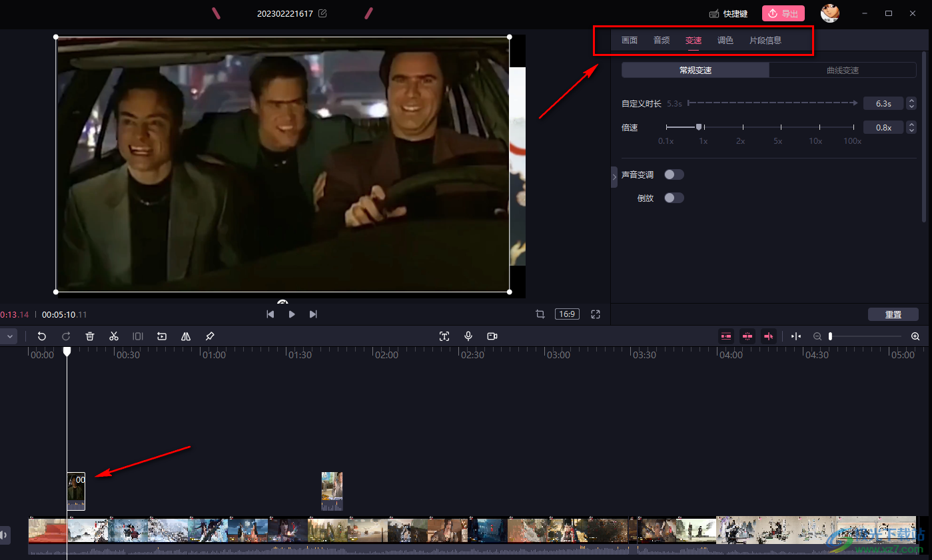
Task: Click the rotate handle below the preview frame
Action: (282, 302)
